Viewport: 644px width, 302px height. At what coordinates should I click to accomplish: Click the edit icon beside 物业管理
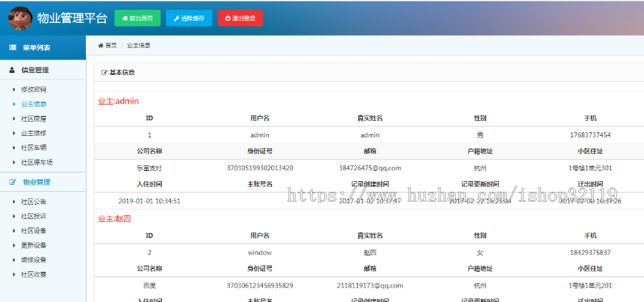[x=12, y=182]
